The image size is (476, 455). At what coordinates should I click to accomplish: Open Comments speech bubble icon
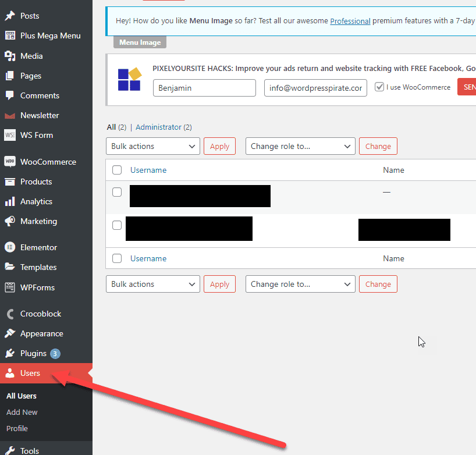pyautogui.click(x=10, y=95)
